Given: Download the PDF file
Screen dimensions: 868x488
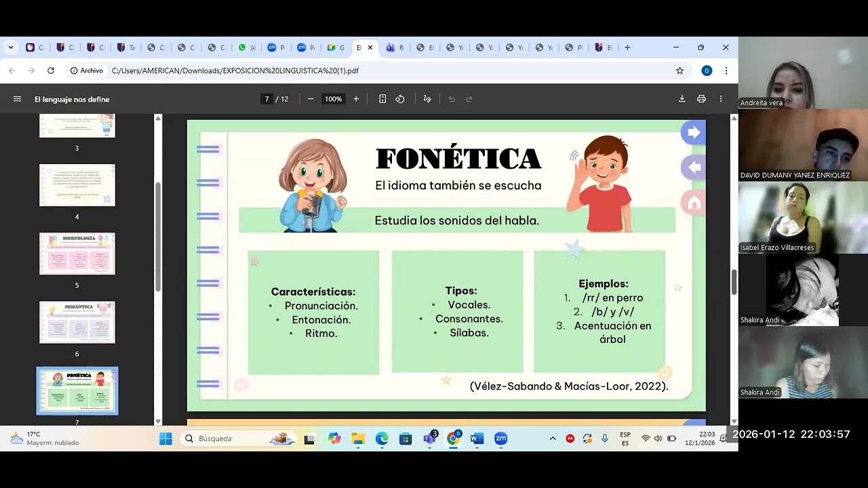Looking at the screenshot, I should pyautogui.click(x=682, y=99).
